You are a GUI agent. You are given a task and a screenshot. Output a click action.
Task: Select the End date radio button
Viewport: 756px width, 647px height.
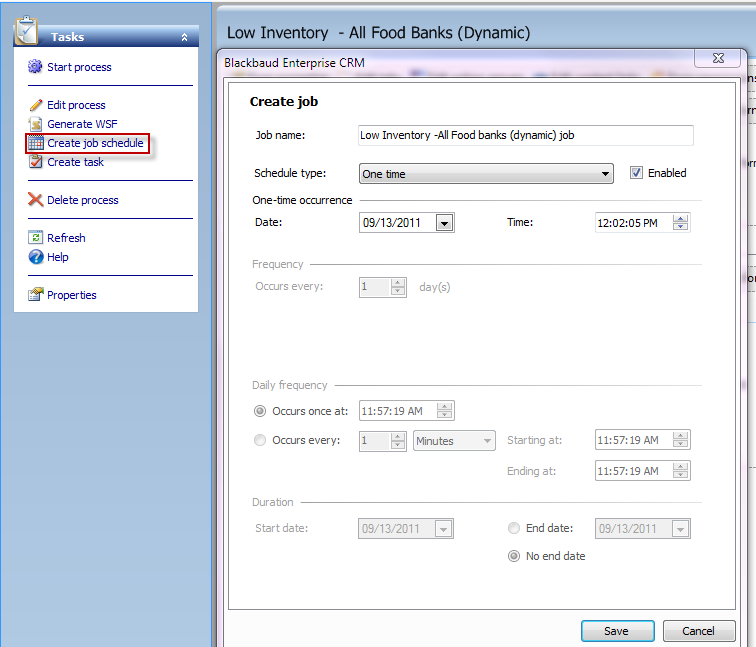[514, 528]
